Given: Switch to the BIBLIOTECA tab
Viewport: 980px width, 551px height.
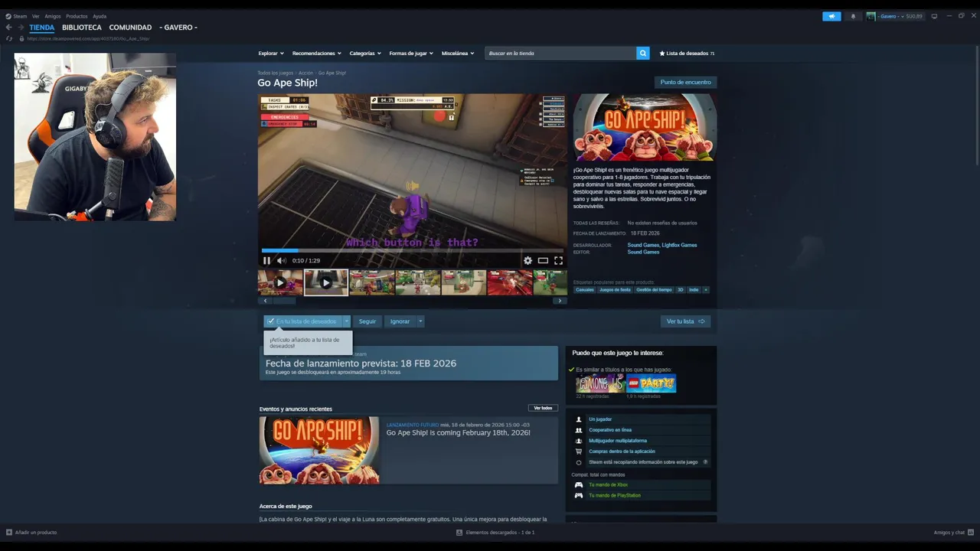Looking at the screenshot, I should click(82, 28).
